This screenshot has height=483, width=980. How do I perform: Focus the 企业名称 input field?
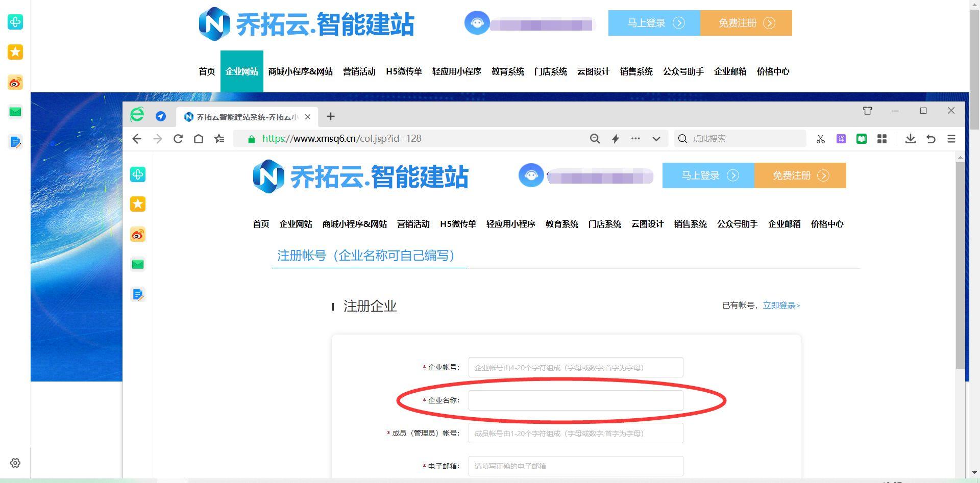pyautogui.click(x=576, y=400)
